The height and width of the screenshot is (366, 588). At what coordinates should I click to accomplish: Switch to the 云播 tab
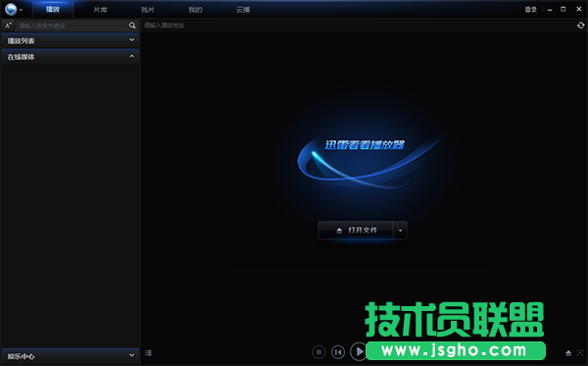[243, 10]
